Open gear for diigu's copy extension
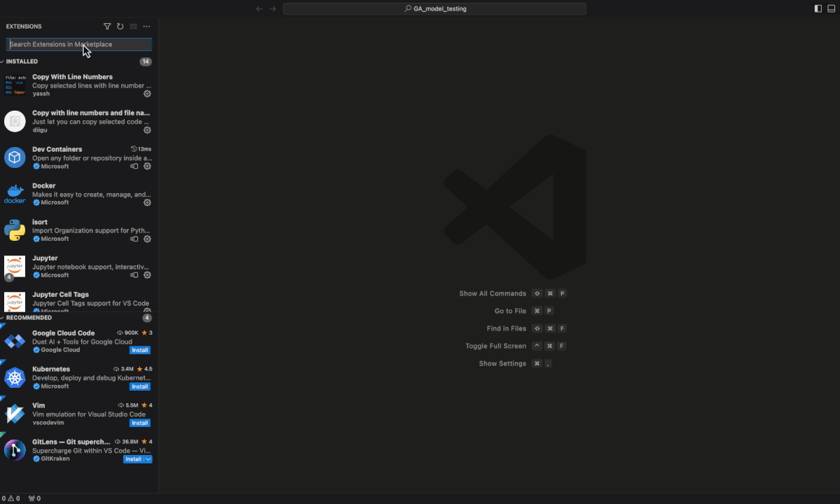This screenshot has width=840, height=504. coord(147,130)
